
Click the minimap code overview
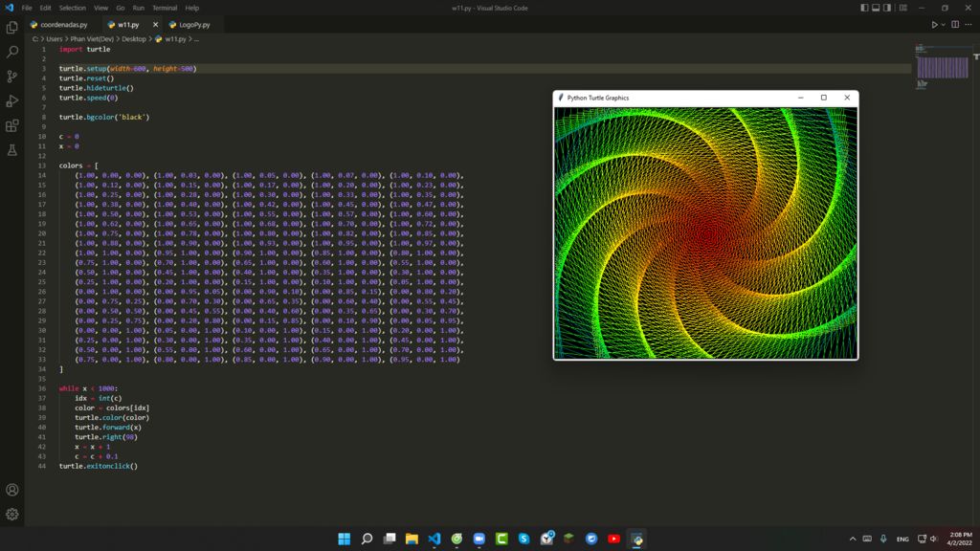(x=942, y=67)
